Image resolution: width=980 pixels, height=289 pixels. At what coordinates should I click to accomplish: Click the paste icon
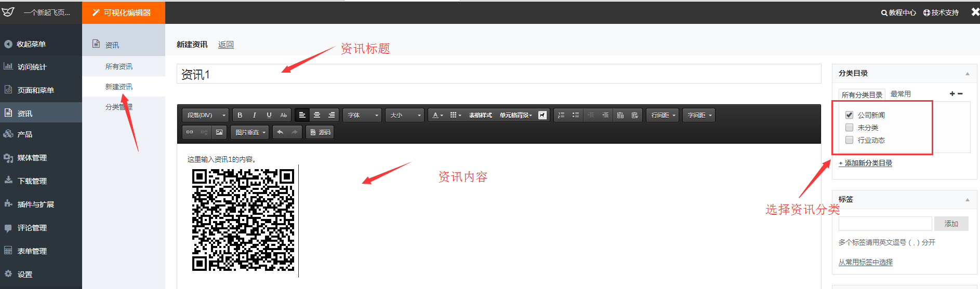(x=620, y=115)
